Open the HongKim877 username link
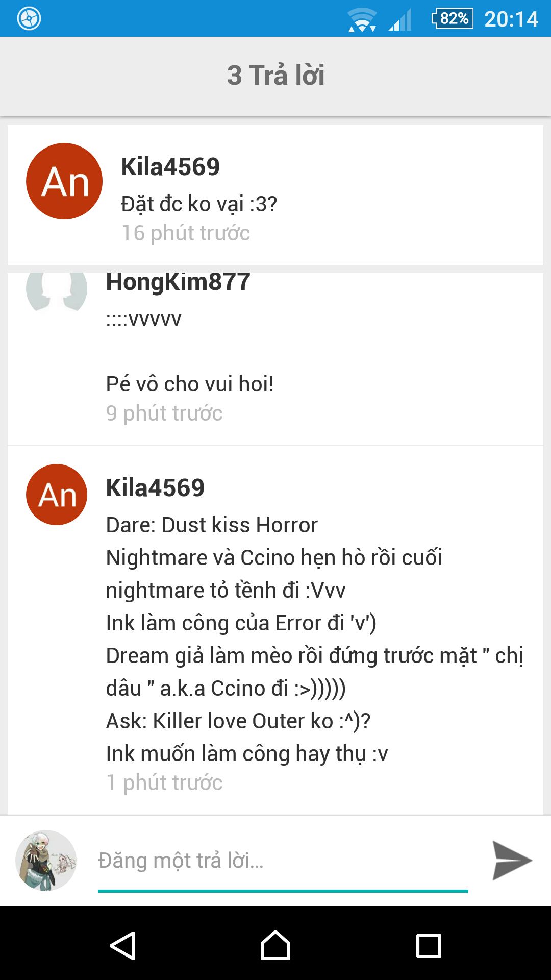The image size is (551, 980). pyautogui.click(x=178, y=281)
